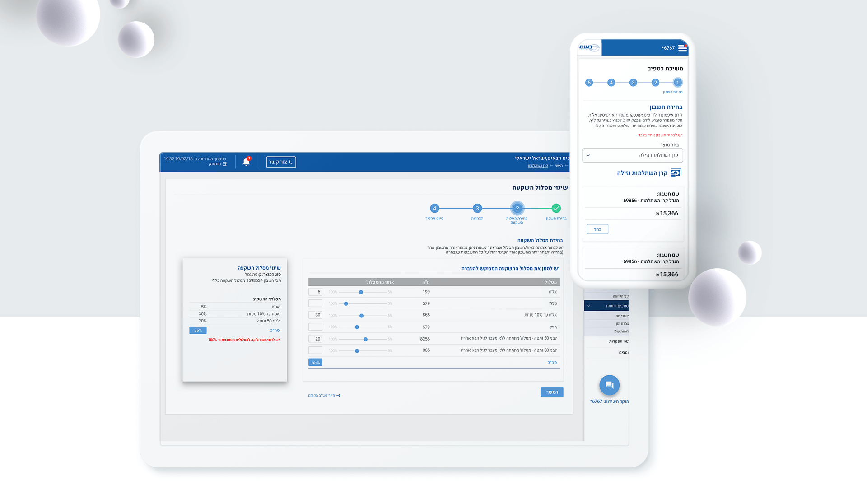Click the slider for אג"ח עד 10% מניות row
The height and width of the screenshot is (504, 867).
point(361,316)
